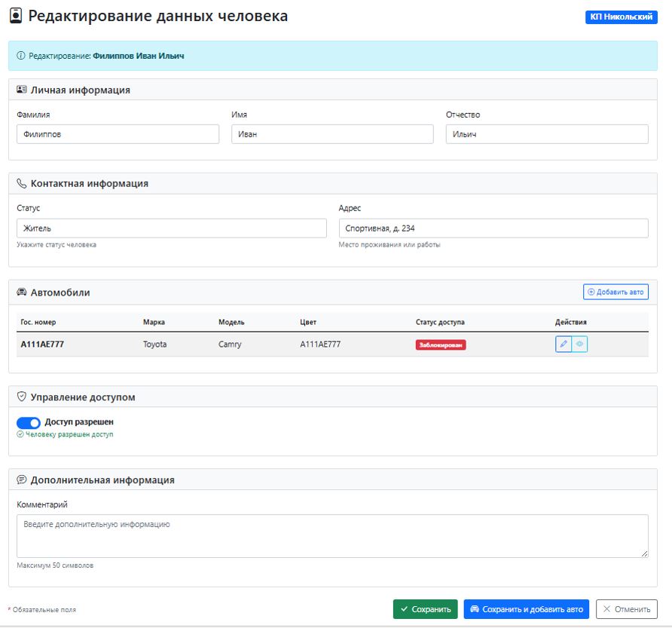The width and height of the screenshot is (672, 628).
Task: Select the Адрес input field
Action: coord(493,228)
